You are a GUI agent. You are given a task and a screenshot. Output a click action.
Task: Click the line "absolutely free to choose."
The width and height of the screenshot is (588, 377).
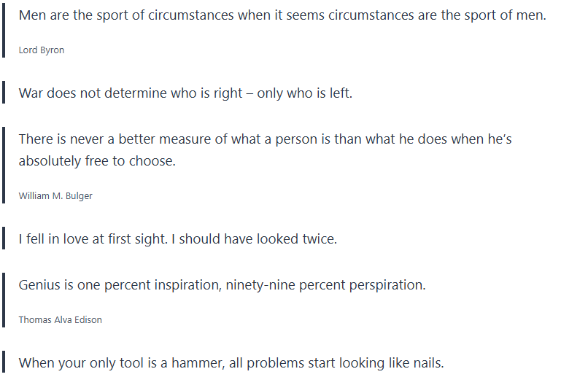click(97, 161)
